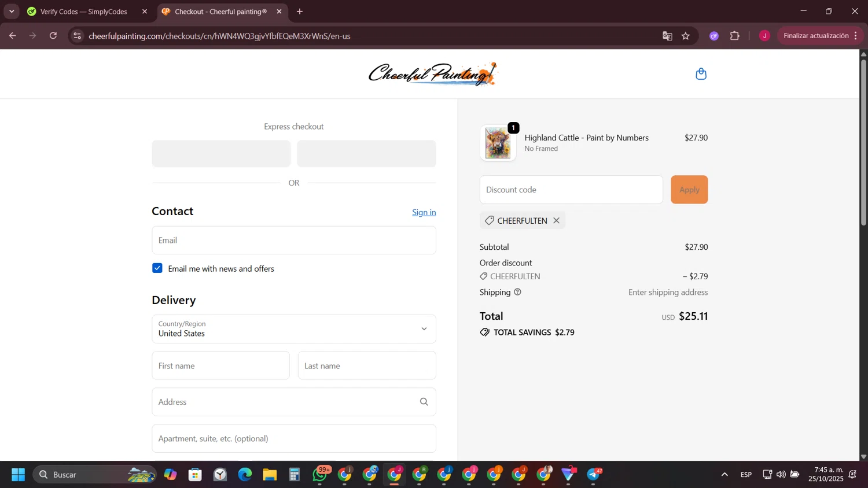Uncheck Email me with news and offers
868x488 pixels.
click(157, 268)
